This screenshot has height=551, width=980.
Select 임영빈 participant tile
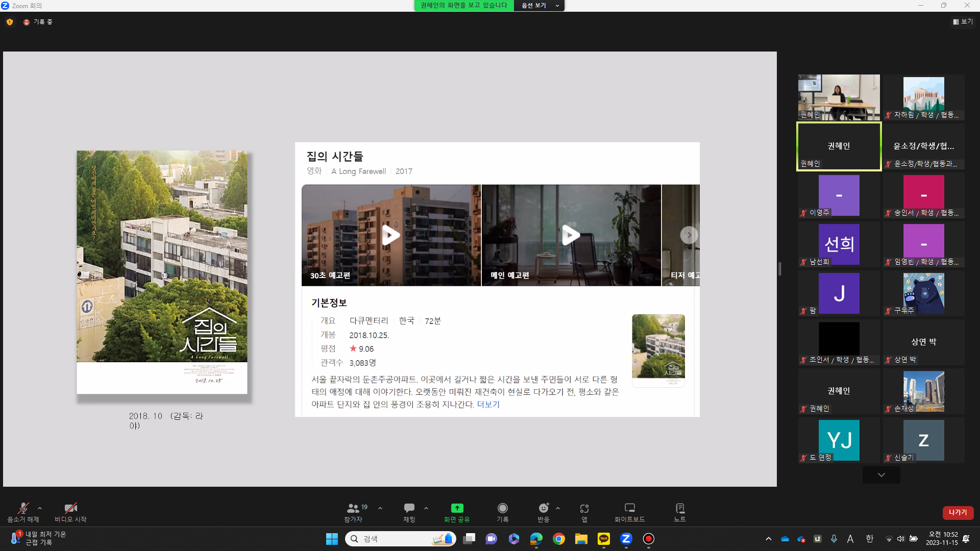pyautogui.click(x=924, y=244)
